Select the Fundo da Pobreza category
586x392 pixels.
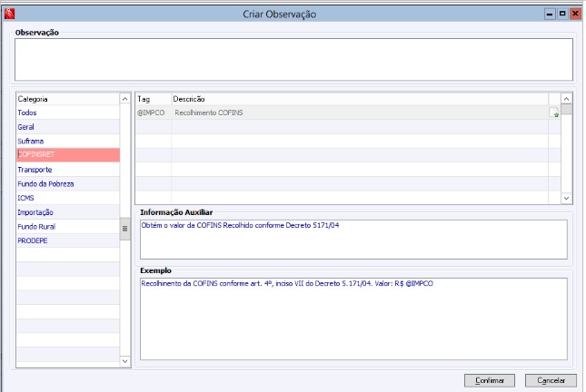pyautogui.click(x=68, y=183)
